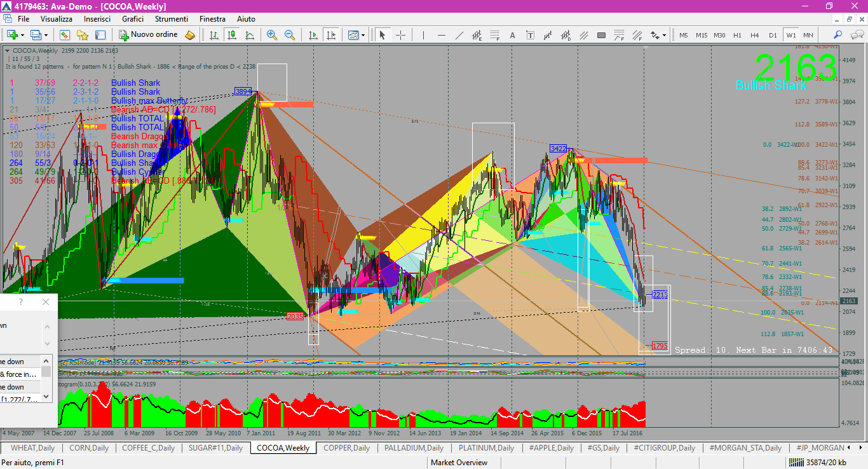Select the arrow cursor tool

point(383,35)
